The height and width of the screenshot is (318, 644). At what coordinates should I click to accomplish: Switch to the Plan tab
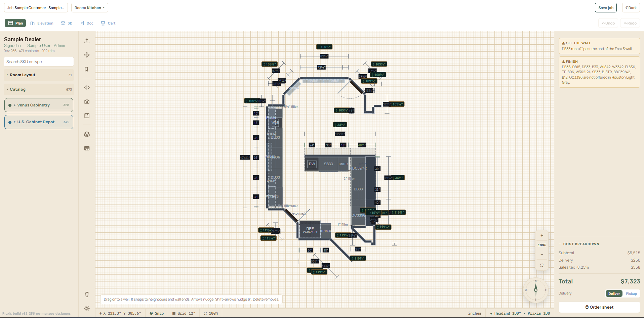[15, 23]
